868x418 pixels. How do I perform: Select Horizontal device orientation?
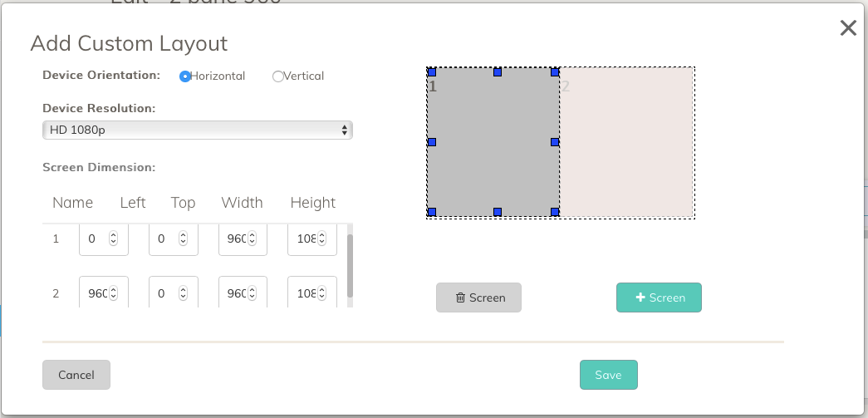pos(185,76)
